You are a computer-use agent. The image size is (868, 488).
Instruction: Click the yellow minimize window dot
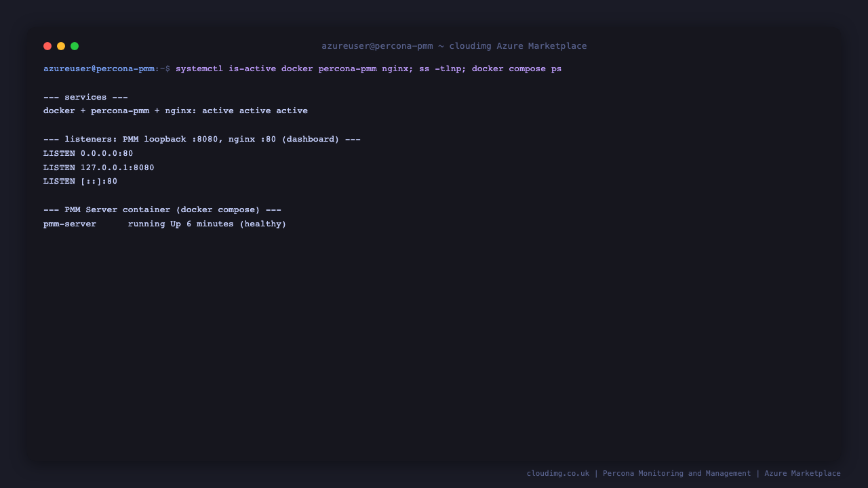pyautogui.click(x=61, y=46)
